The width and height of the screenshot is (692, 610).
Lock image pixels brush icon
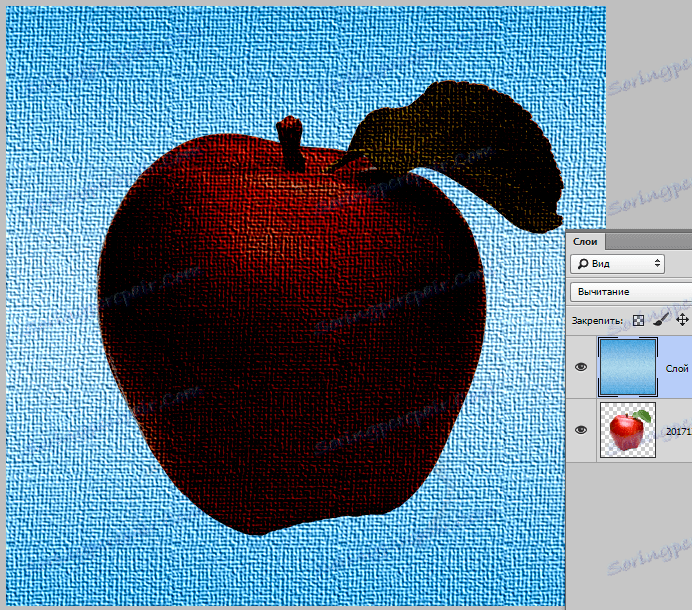[660, 320]
